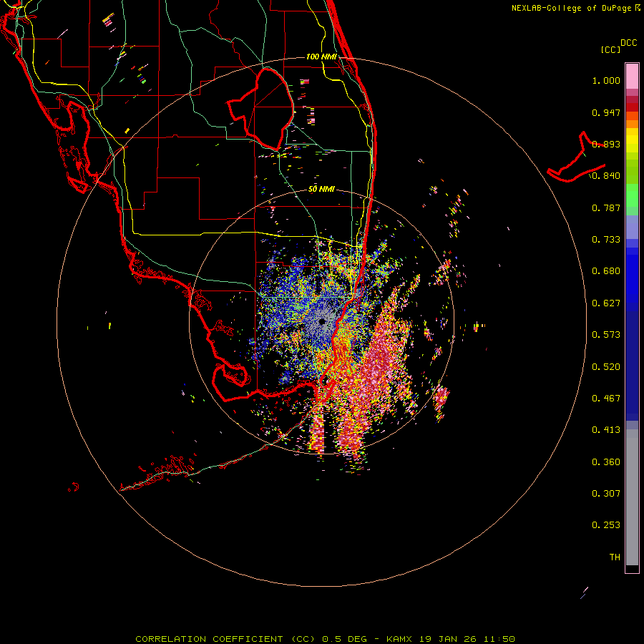Select the 0.840 scale value

tap(606, 176)
